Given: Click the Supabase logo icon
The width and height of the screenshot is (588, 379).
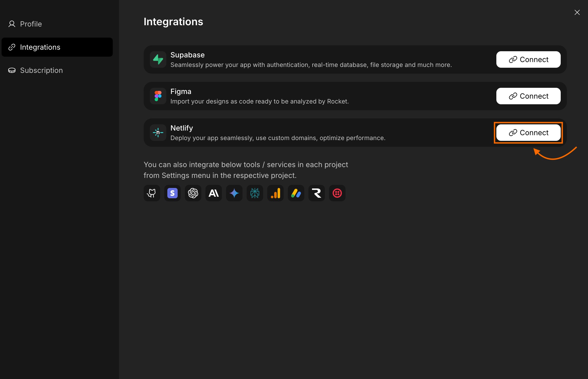Looking at the screenshot, I should (x=158, y=59).
